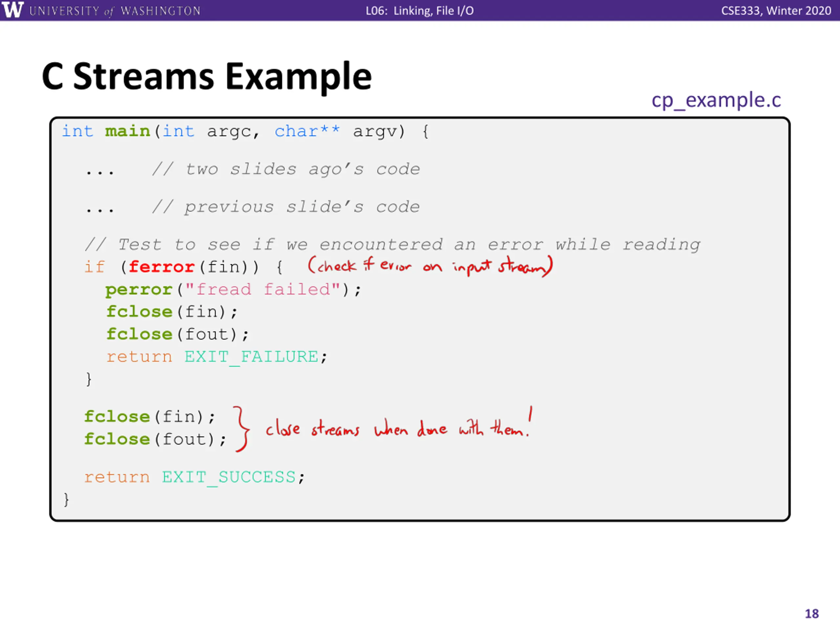Click the final fclose(fout) statement
This screenshot has height=630, width=840.
155,439
